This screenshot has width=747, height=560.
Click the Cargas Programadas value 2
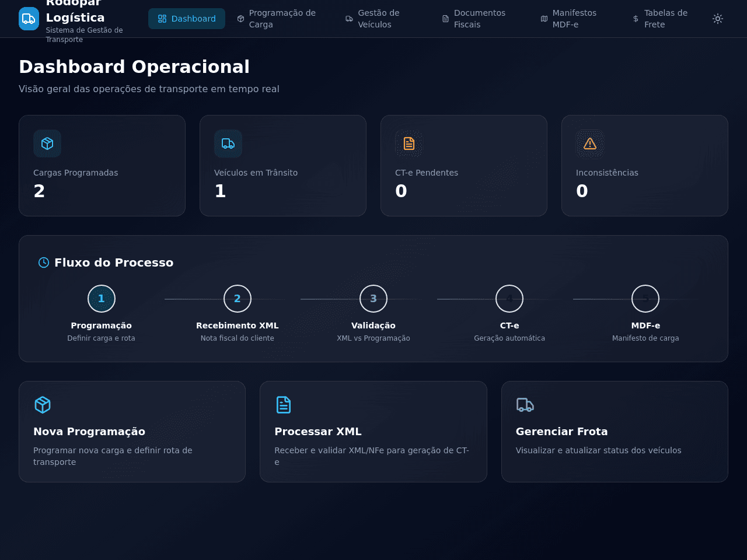coord(39,191)
